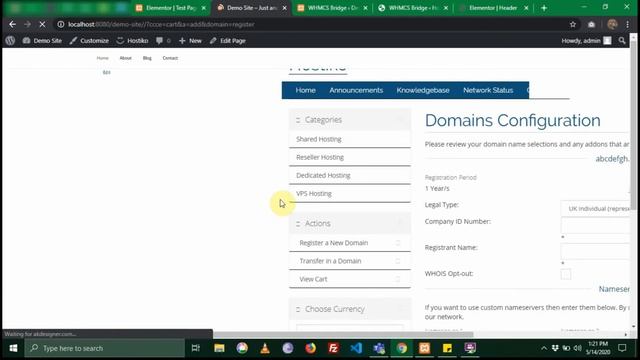
Task: Stop page loading with the X button
Action: click(x=42, y=24)
